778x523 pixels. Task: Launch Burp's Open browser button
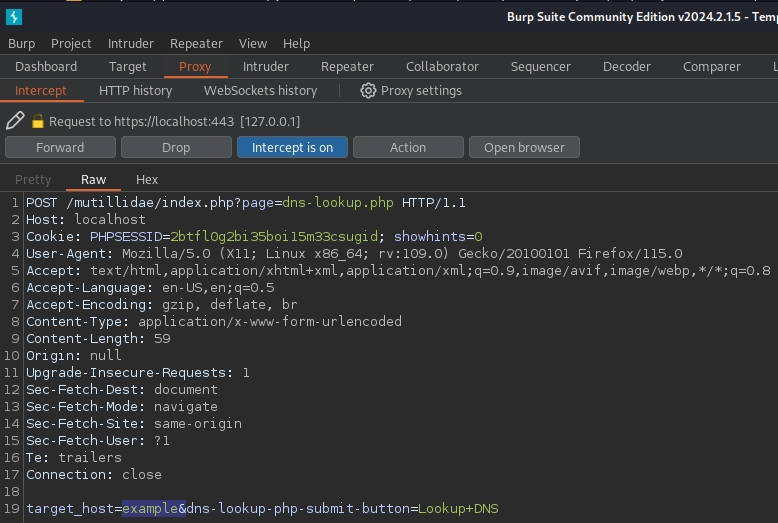[524, 147]
